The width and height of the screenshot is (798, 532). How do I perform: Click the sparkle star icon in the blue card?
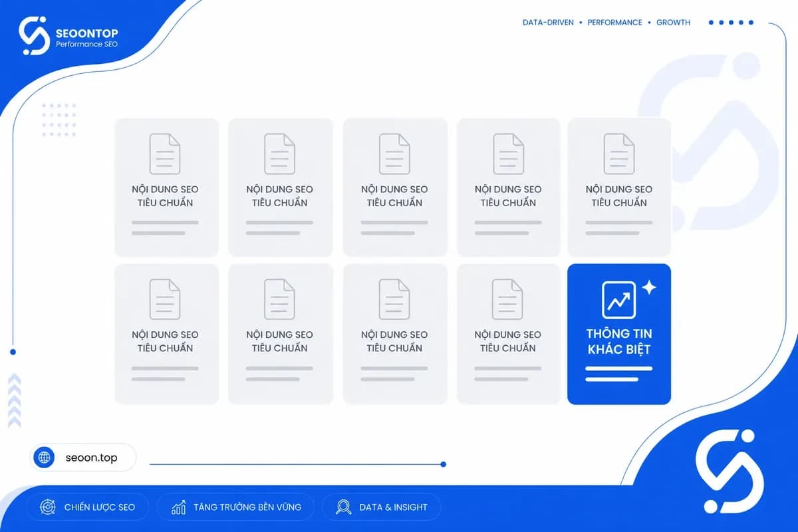point(648,287)
